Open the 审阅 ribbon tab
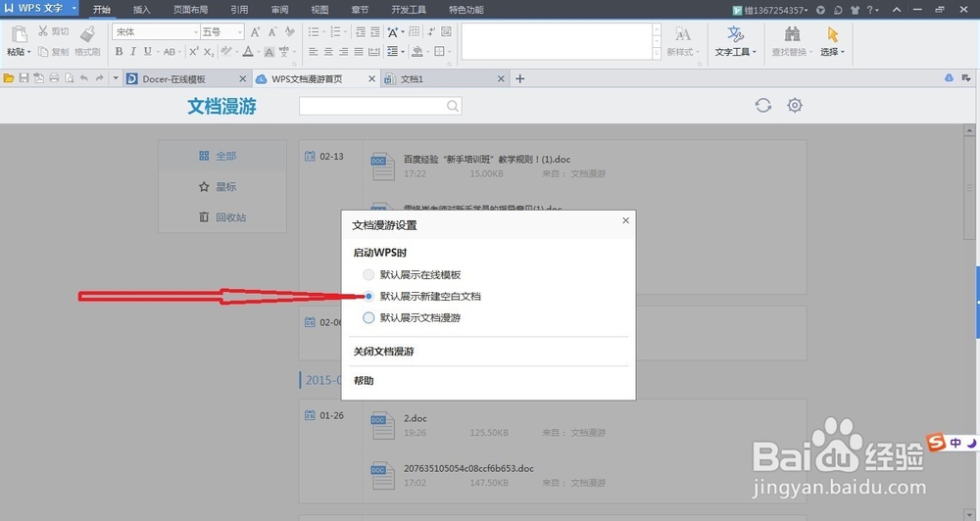980x521 pixels. (x=280, y=10)
